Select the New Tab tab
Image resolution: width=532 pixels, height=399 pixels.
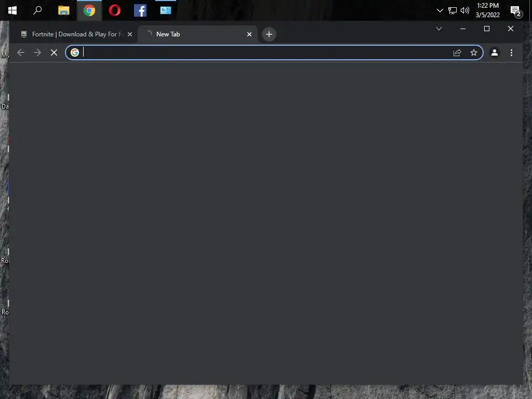pyautogui.click(x=197, y=34)
